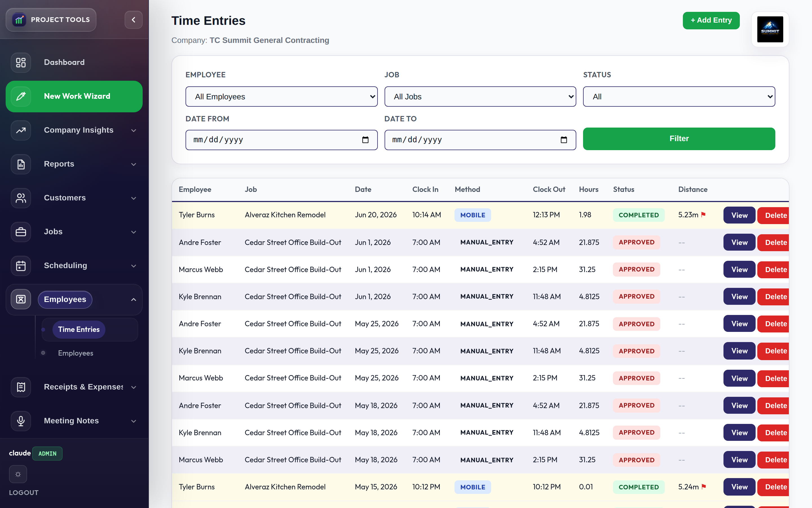Screen dimensions: 812x508
Task: Collapse the sidebar with the back arrow
Action: tap(134, 20)
